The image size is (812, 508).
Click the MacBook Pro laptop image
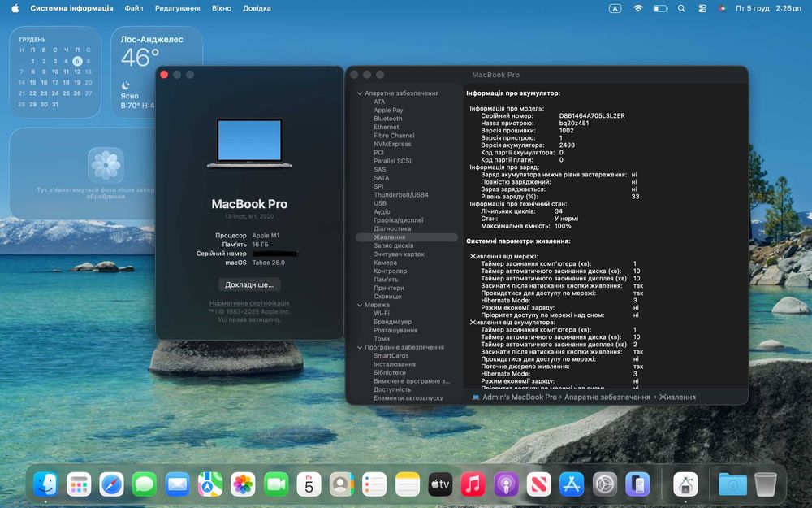(x=249, y=144)
